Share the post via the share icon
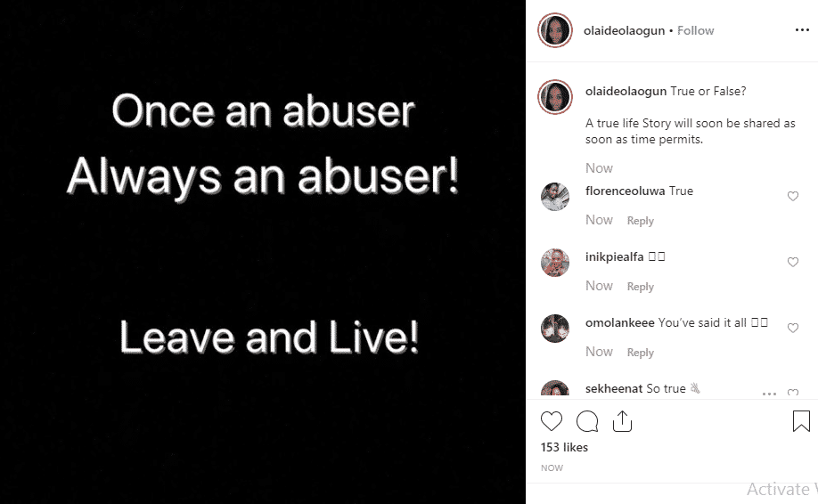818x504 pixels. coord(622,421)
